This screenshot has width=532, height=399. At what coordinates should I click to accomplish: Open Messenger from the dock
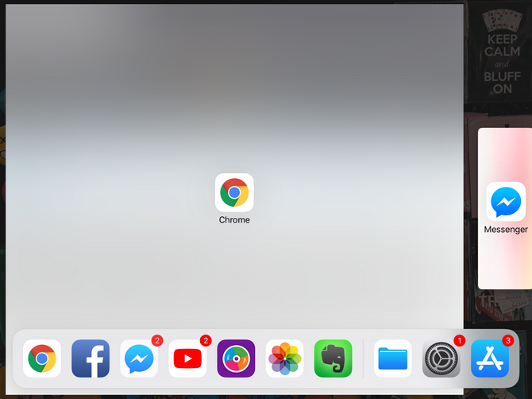click(x=139, y=358)
